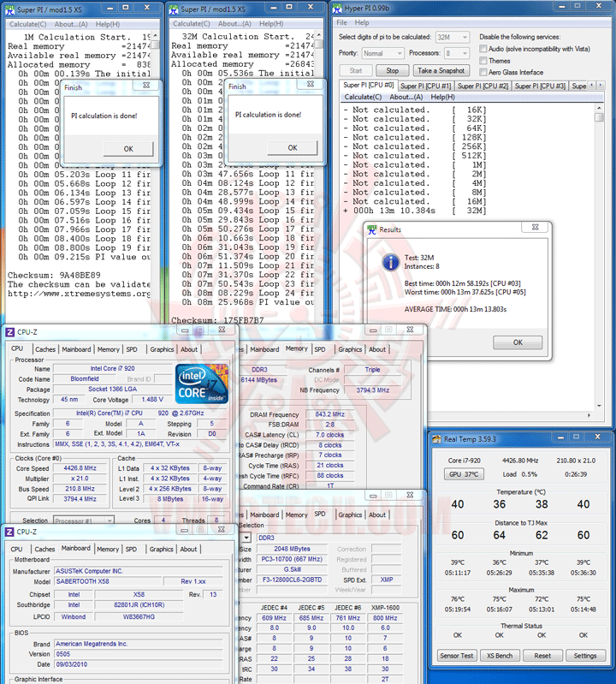
Task: Close the CPU-Z Memory window
Action: point(410,330)
